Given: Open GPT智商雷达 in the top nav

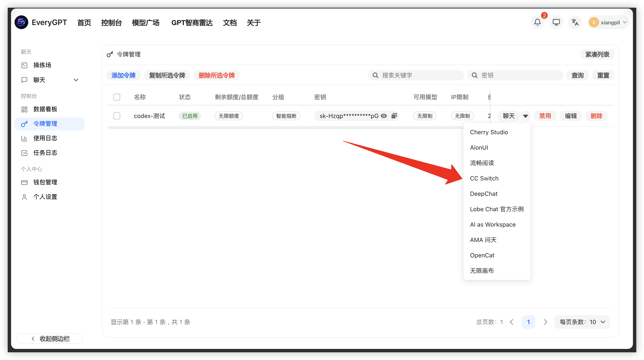Looking at the screenshot, I should pos(192,23).
